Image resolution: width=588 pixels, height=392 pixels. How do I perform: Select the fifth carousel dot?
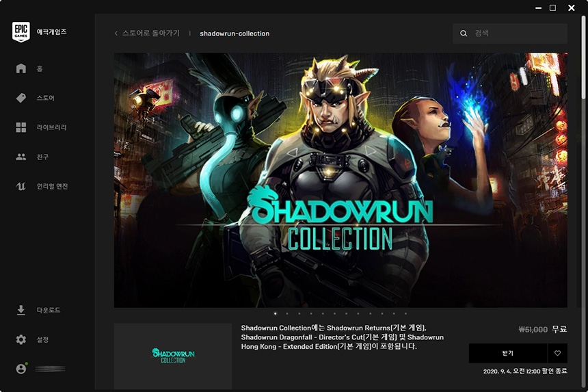point(323,313)
